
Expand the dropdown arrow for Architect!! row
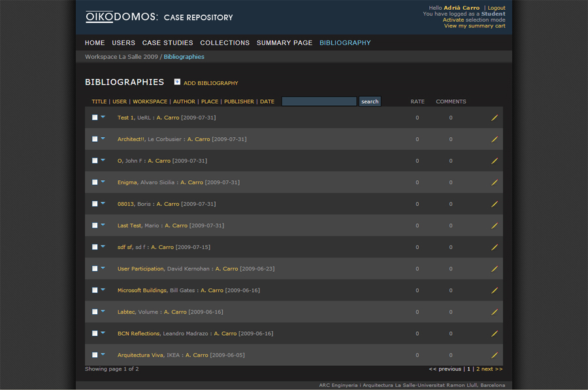pos(103,138)
